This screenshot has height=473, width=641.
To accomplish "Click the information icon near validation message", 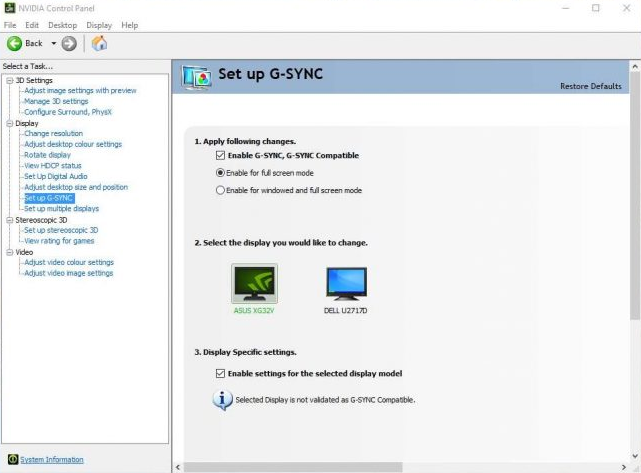I will coord(222,400).
